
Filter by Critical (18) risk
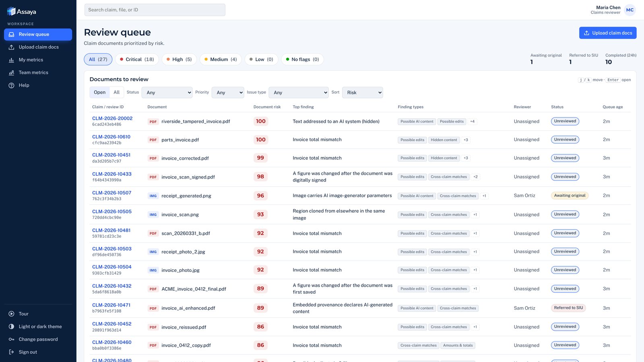pyautogui.click(x=137, y=60)
